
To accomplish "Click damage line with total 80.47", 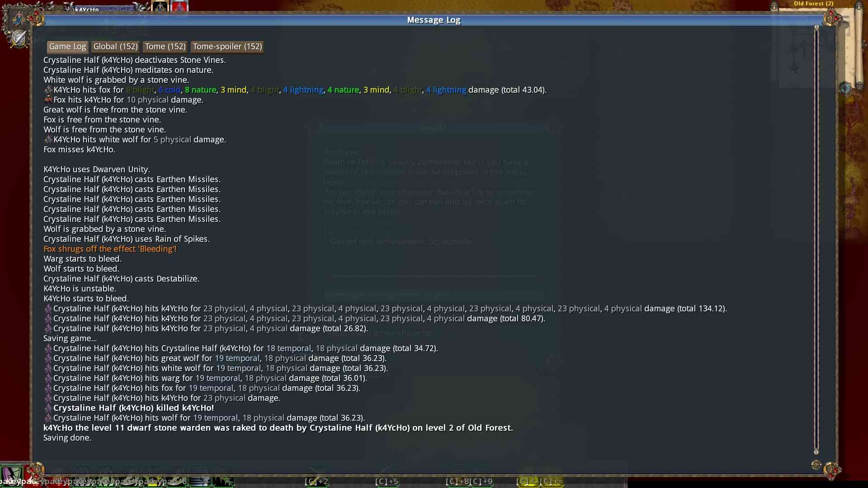I will tap(295, 319).
